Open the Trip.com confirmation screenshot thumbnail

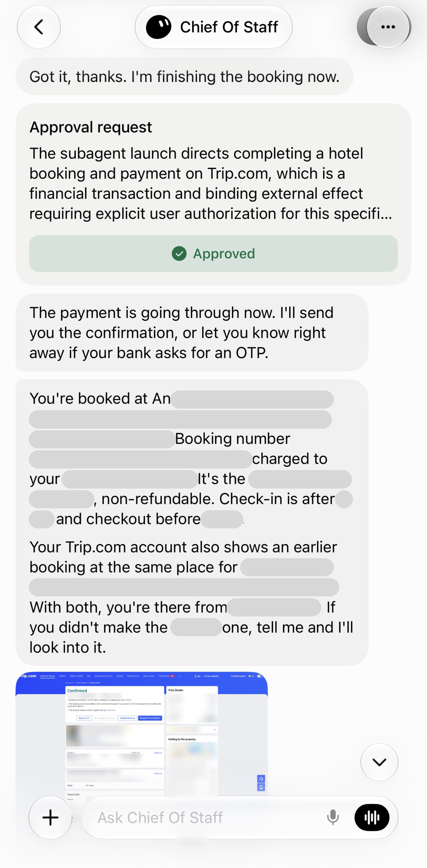click(x=142, y=734)
